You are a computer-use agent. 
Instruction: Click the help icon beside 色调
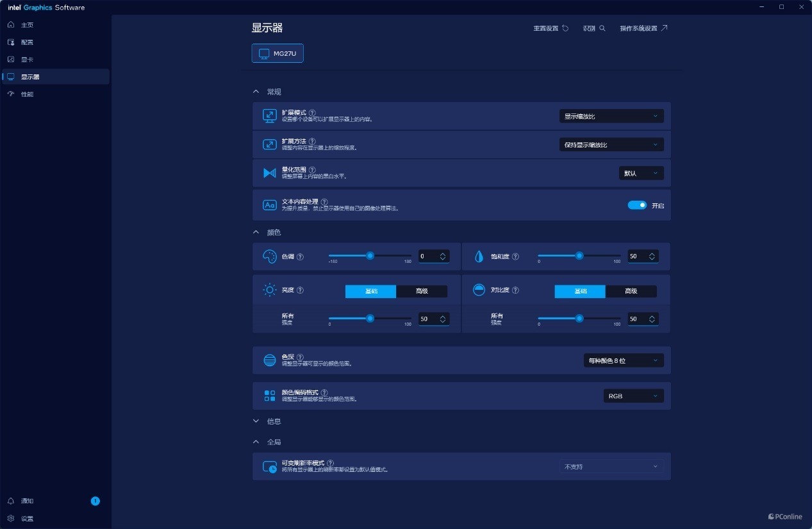pyautogui.click(x=300, y=256)
